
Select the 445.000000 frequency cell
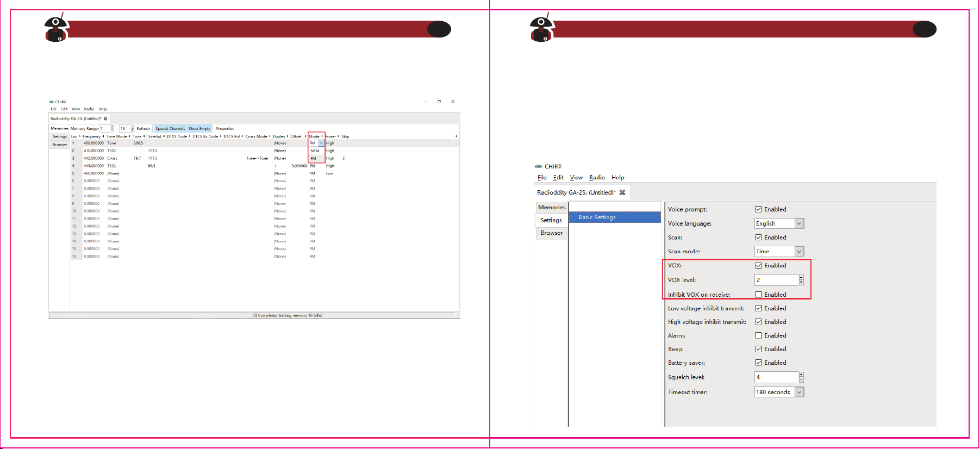93,166
